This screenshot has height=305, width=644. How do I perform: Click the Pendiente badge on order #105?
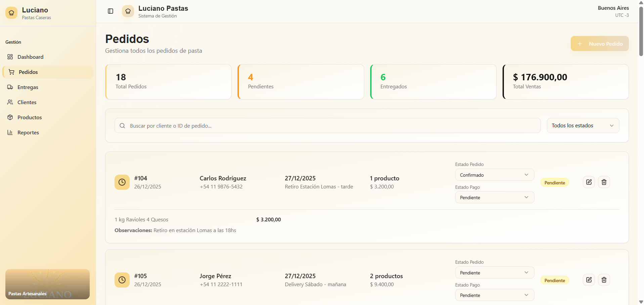(x=555, y=280)
